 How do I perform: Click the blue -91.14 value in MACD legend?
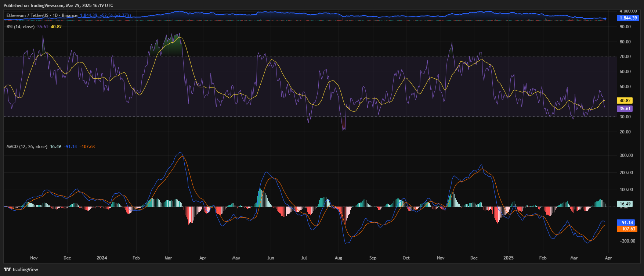tap(70, 147)
